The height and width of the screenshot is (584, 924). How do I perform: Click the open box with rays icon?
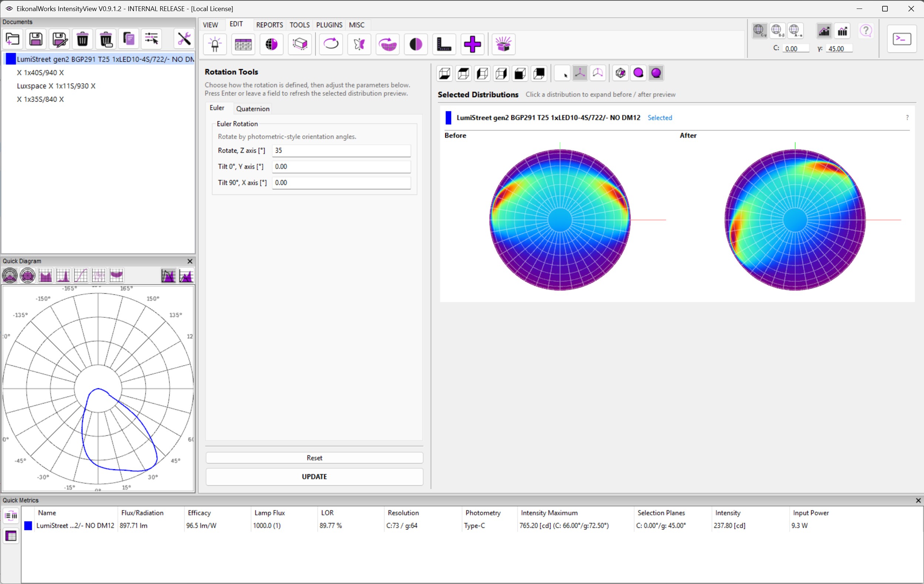(x=503, y=44)
